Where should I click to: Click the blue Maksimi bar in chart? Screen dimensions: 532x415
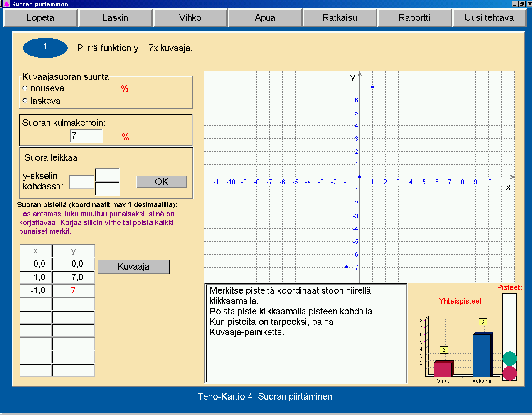(483, 354)
